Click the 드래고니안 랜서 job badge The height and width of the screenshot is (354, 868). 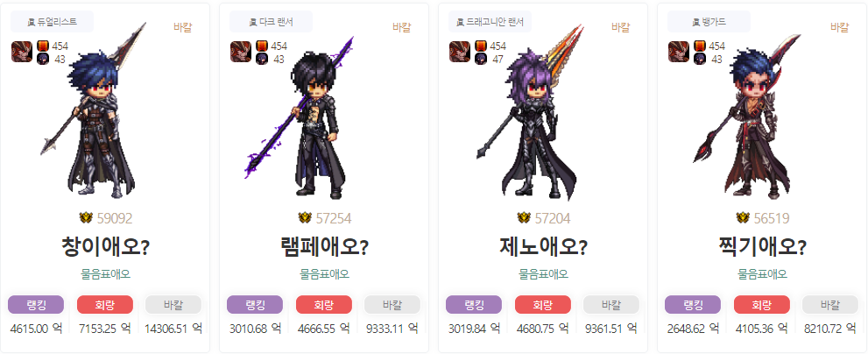[490, 22]
